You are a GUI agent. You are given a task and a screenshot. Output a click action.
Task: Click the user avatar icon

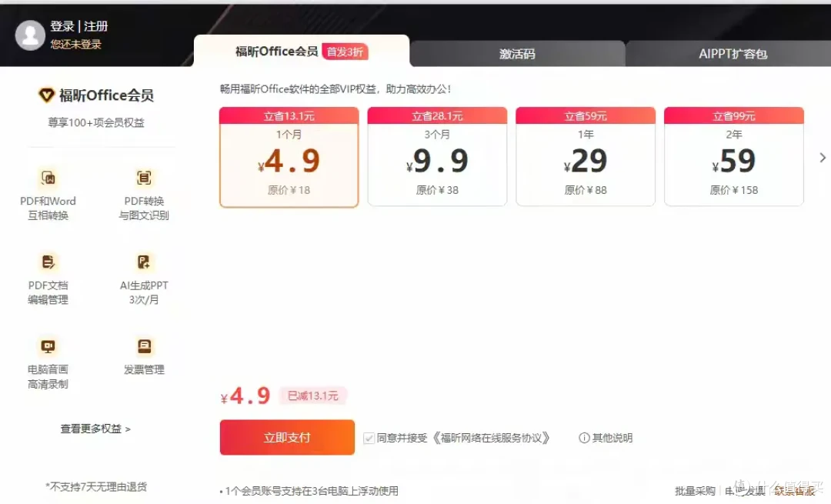(30, 35)
